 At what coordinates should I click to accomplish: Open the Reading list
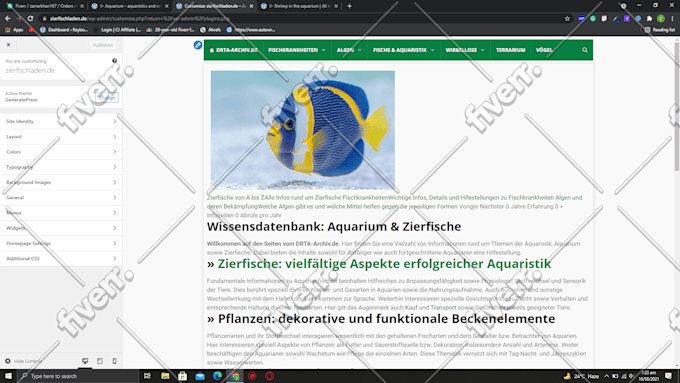(x=660, y=30)
